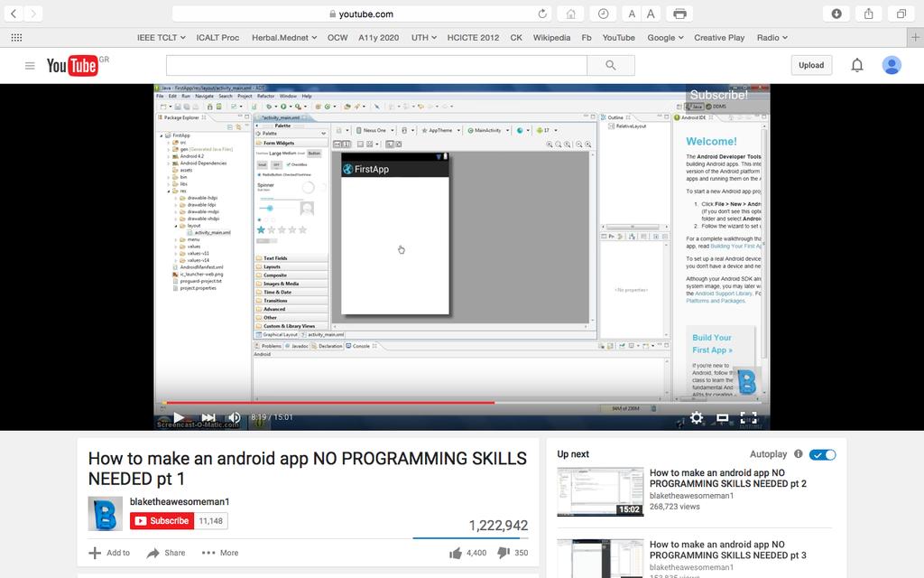Open the More actions menu
Viewport: 924px width, 578px height.
click(220, 553)
